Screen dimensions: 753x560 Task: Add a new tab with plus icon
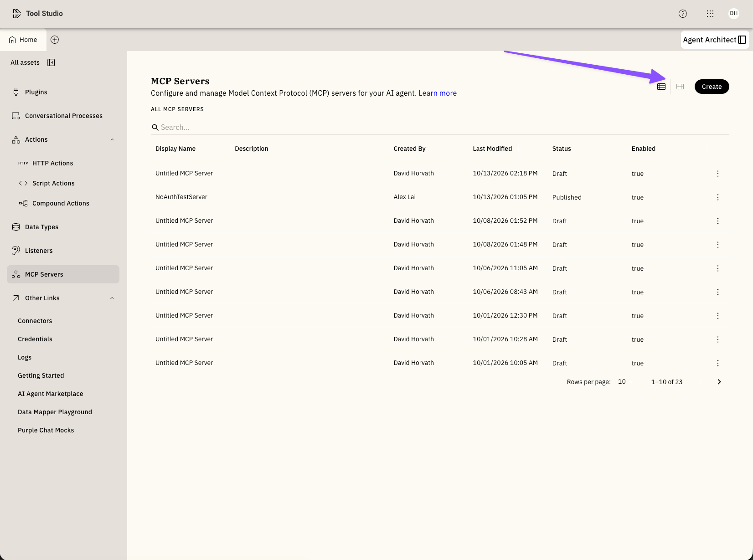tap(55, 40)
